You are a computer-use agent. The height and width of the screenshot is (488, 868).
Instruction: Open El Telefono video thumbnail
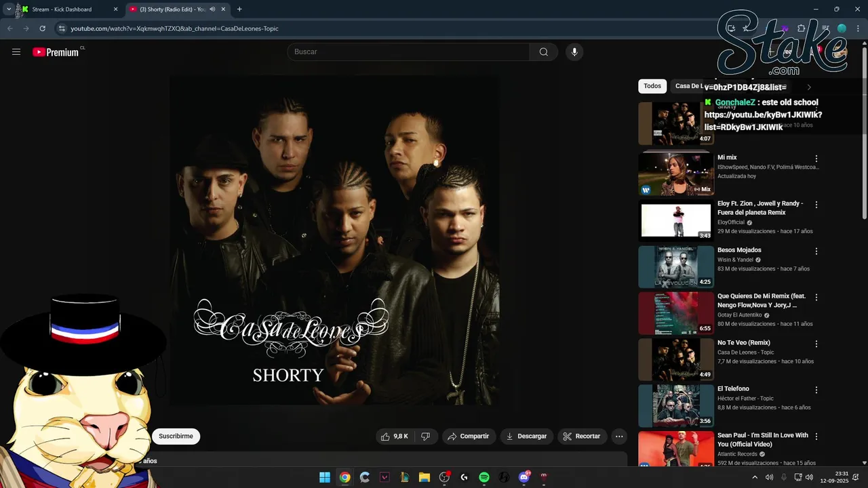click(676, 406)
